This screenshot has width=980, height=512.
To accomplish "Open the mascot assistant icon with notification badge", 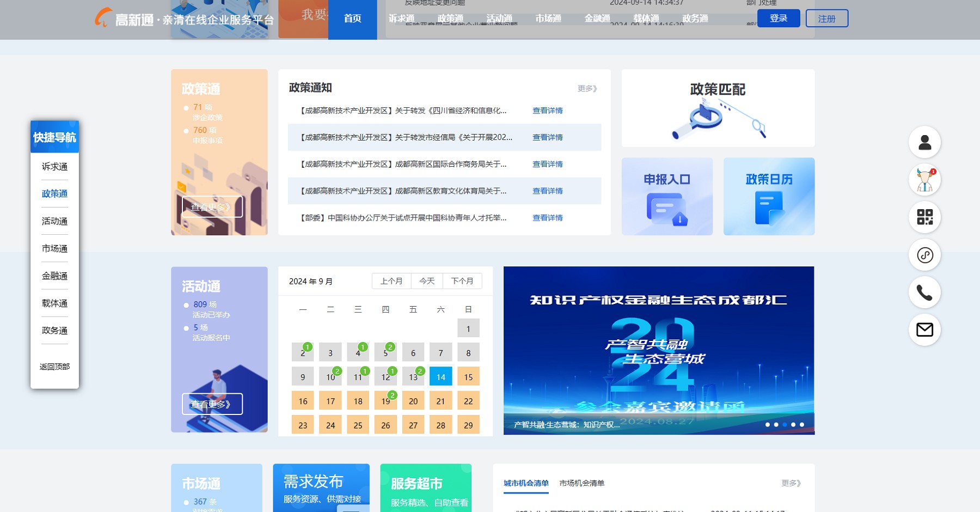I will pos(924,180).
